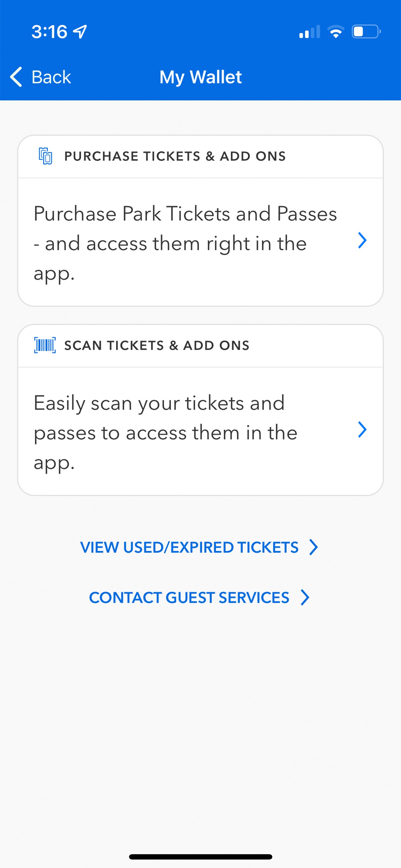This screenshot has width=401, height=868.
Task: Expand the Purchase Park Tickets chevron
Action: [362, 241]
